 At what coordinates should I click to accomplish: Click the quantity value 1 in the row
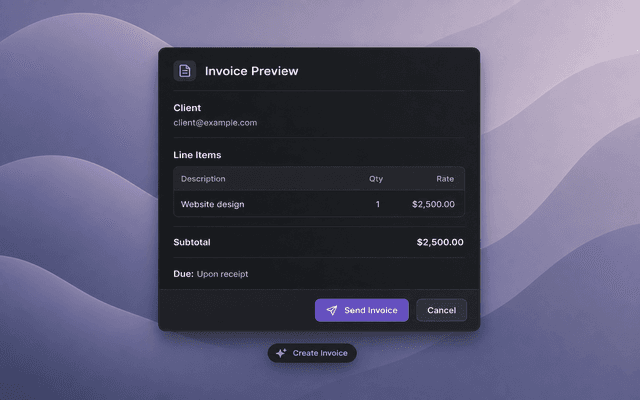tap(378, 204)
